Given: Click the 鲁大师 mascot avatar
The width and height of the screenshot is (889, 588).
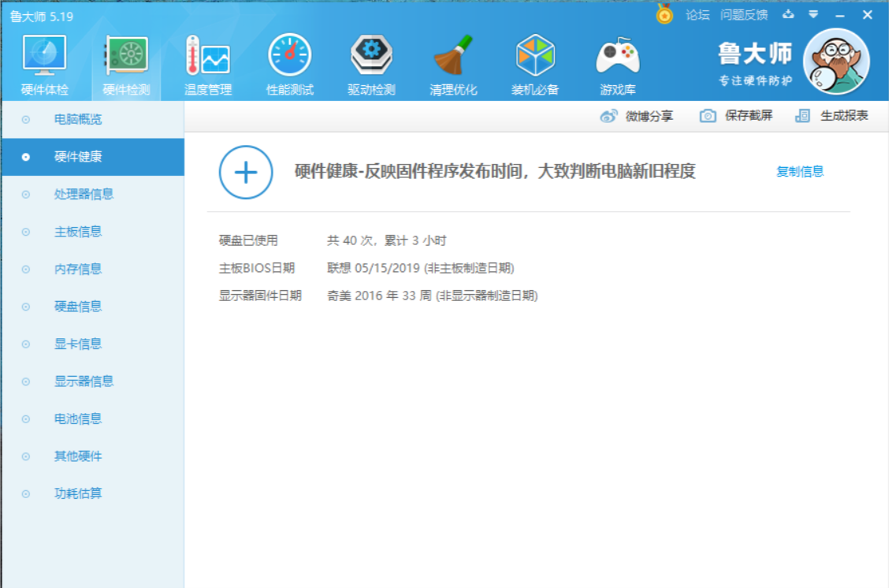Looking at the screenshot, I should (836, 61).
